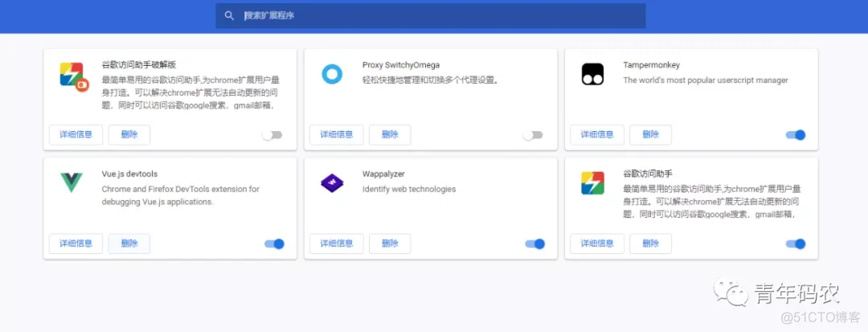Click 删除 for Vue.js devtools
Viewport: 868px width, 332px height.
129,244
